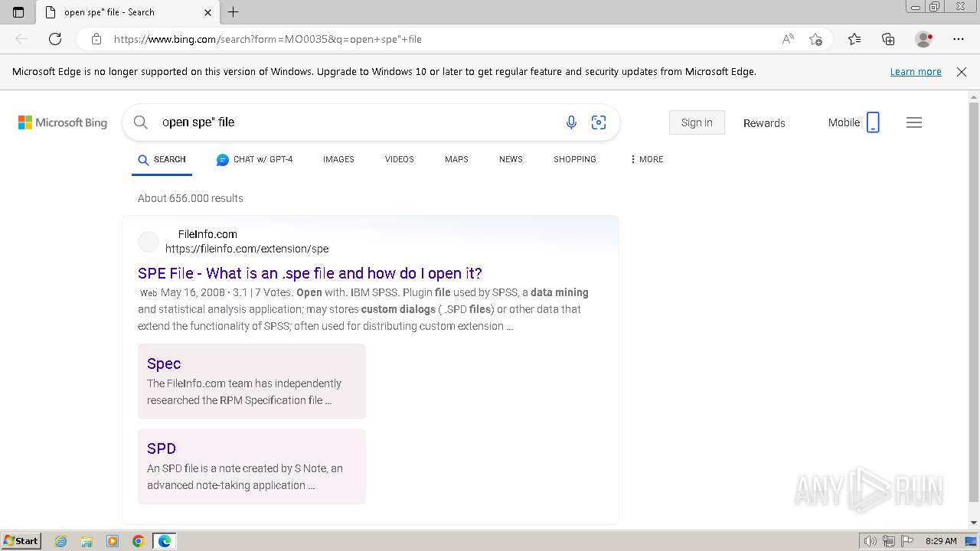Screen dimensions: 980x551
Task: Open Rewards link
Action: 764,122
